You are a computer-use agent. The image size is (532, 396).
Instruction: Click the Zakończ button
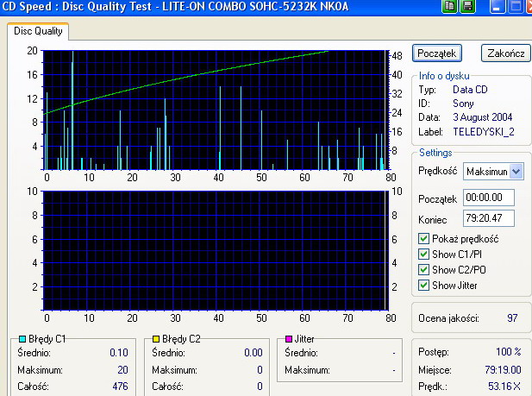506,53
